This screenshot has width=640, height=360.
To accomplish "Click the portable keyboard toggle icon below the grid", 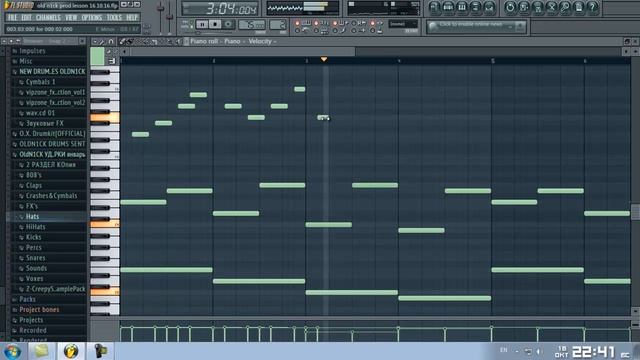I will 111,61.
